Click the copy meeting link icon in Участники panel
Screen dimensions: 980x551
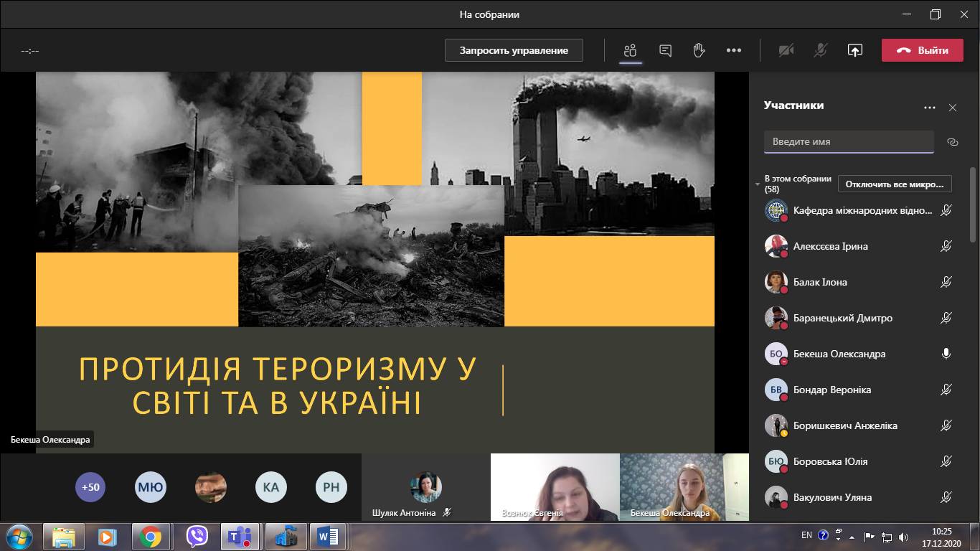[952, 142]
